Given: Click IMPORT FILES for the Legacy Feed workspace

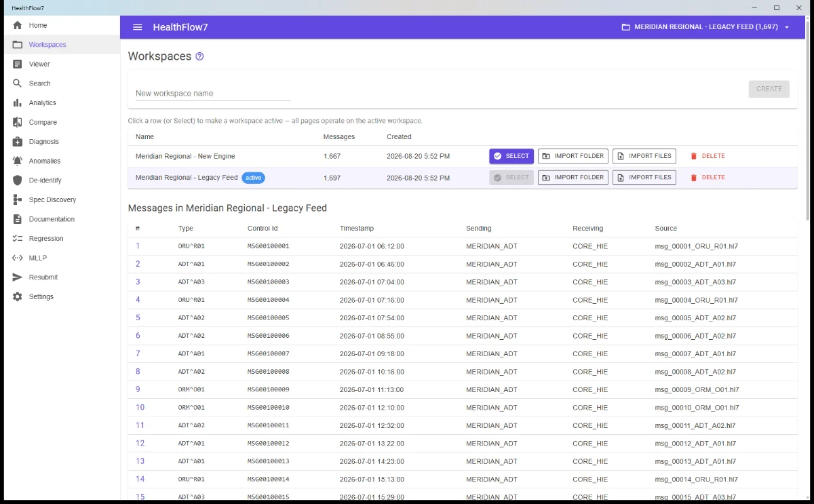Looking at the screenshot, I should (644, 178).
